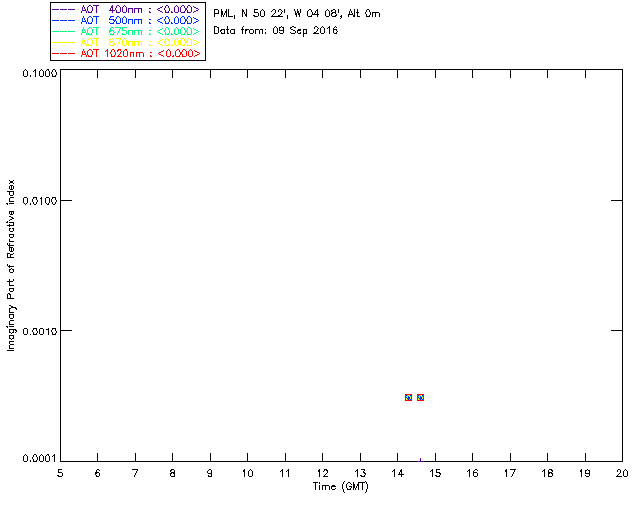Click the x-axis label 14
The image size is (640, 512).
pos(398,473)
